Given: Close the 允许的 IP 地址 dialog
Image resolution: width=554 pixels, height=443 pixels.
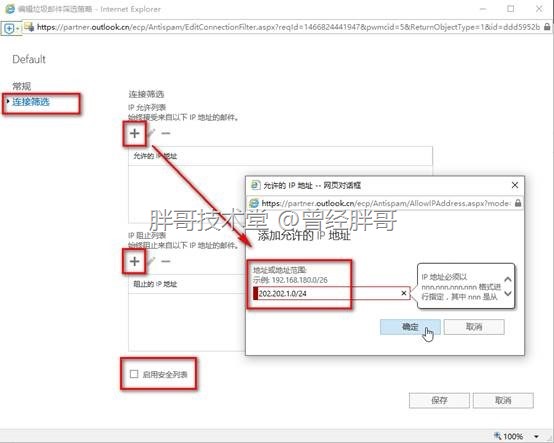Looking at the screenshot, I should click(515, 185).
